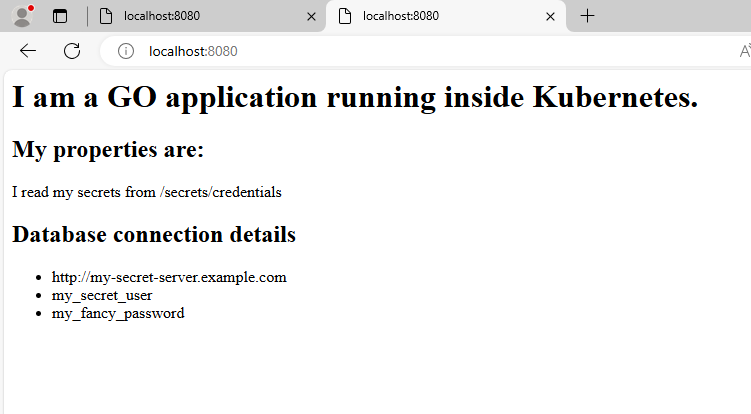
Task: Go back using the back arrow
Action: click(28, 51)
